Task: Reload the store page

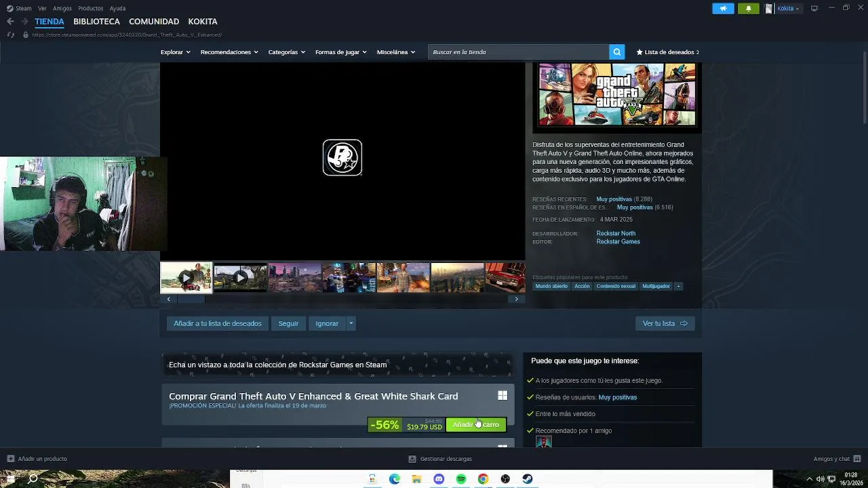Action: coord(10,35)
